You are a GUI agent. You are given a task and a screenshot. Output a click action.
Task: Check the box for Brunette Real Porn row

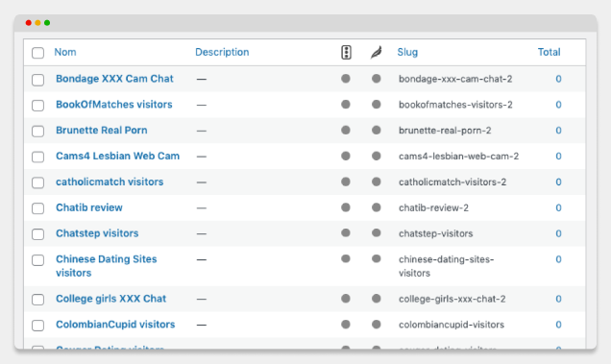[37, 131]
